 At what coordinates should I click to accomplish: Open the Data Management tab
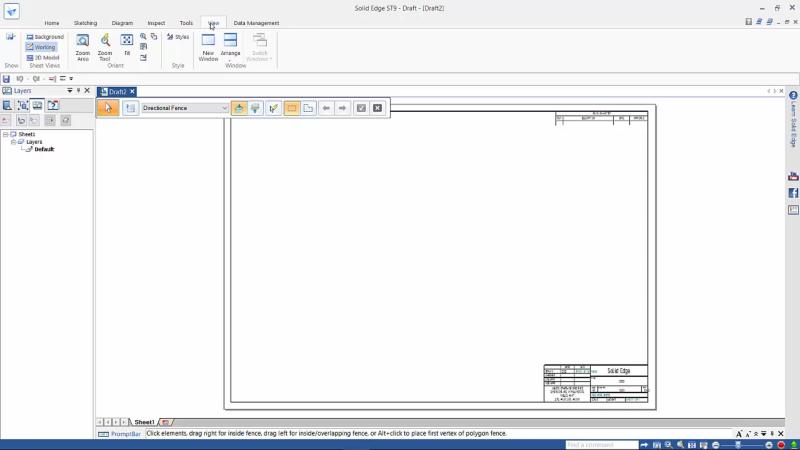(x=256, y=23)
